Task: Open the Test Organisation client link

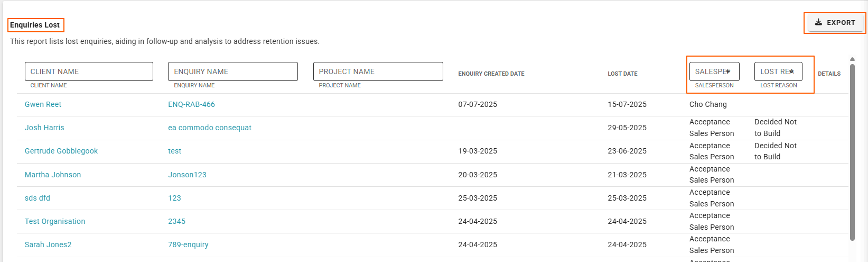Action: coord(55,221)
